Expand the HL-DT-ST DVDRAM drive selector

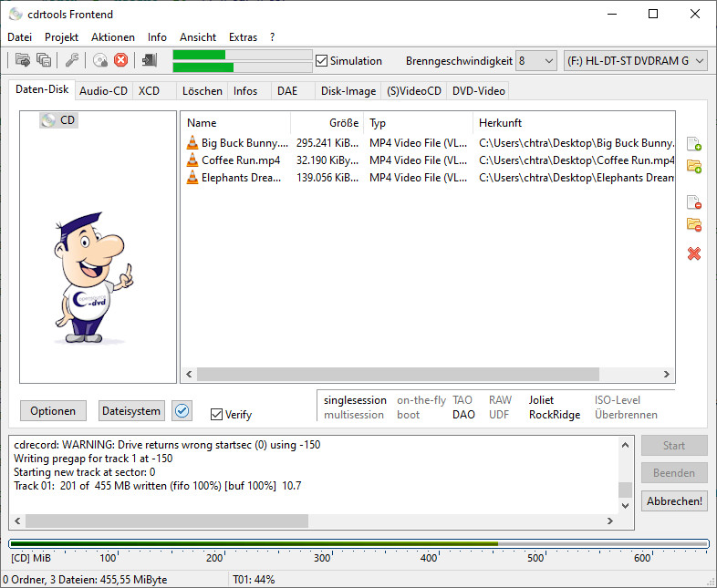[x=636, y=61]
